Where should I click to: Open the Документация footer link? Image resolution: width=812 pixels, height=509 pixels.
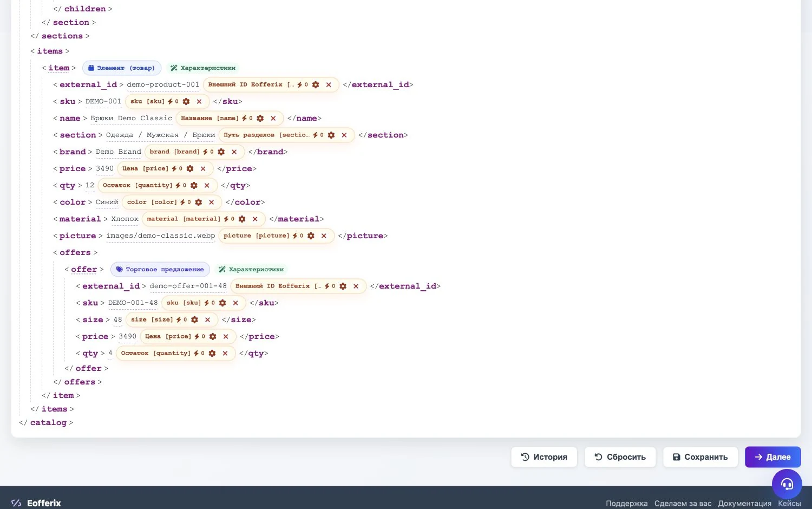click(x=744, y=504)
